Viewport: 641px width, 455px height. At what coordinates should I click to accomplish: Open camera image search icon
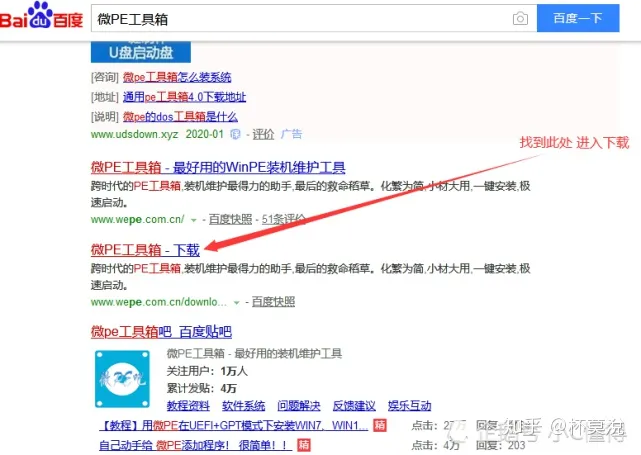[520, 18]
